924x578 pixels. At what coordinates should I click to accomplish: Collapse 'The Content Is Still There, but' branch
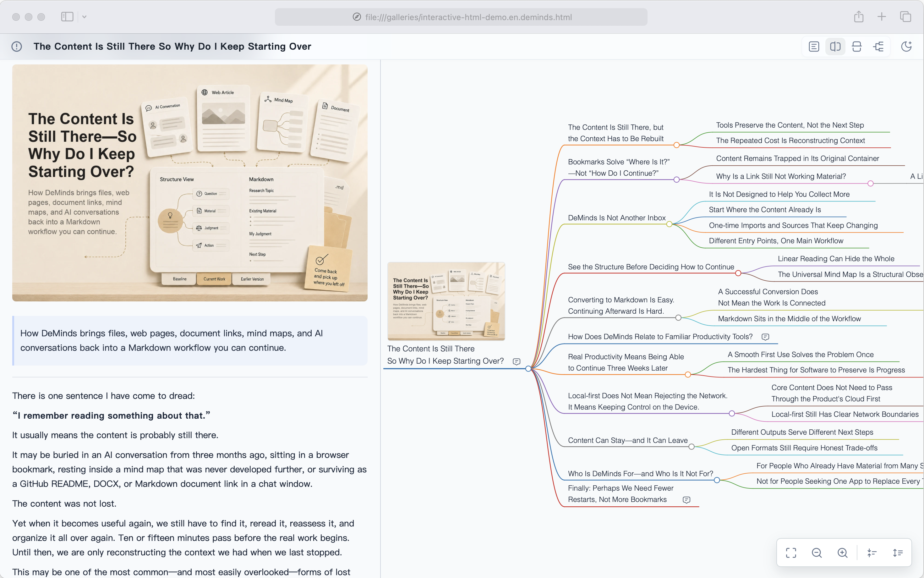click(676, 145)
